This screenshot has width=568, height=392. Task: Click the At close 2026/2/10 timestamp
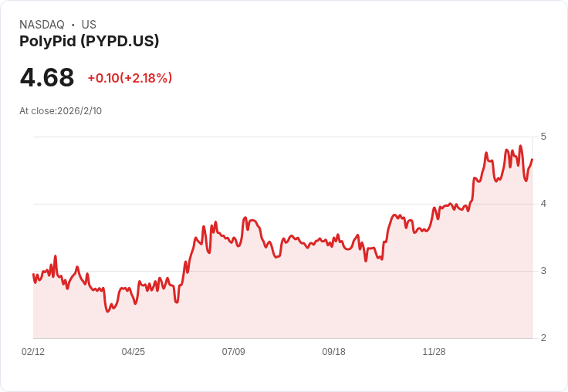(x=60, y=110)
